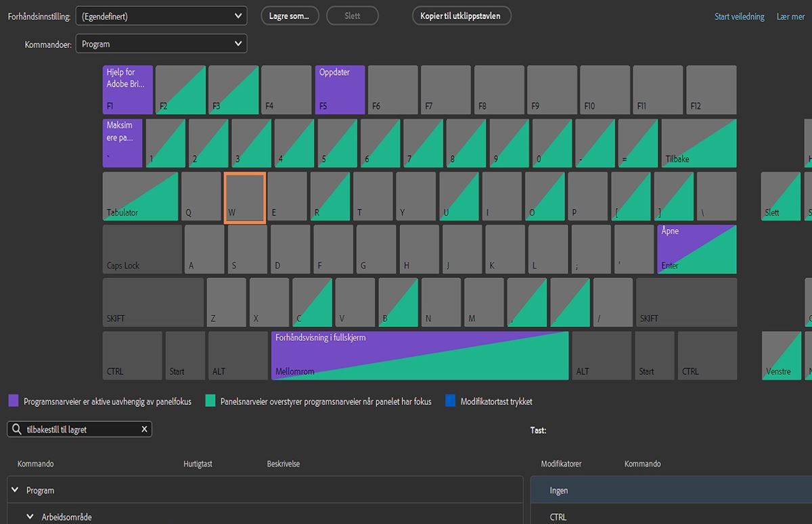Select the SKIFT key beside Z
Image resolution: width=812 pixels, height=524 pixels.
pos(153,302)
